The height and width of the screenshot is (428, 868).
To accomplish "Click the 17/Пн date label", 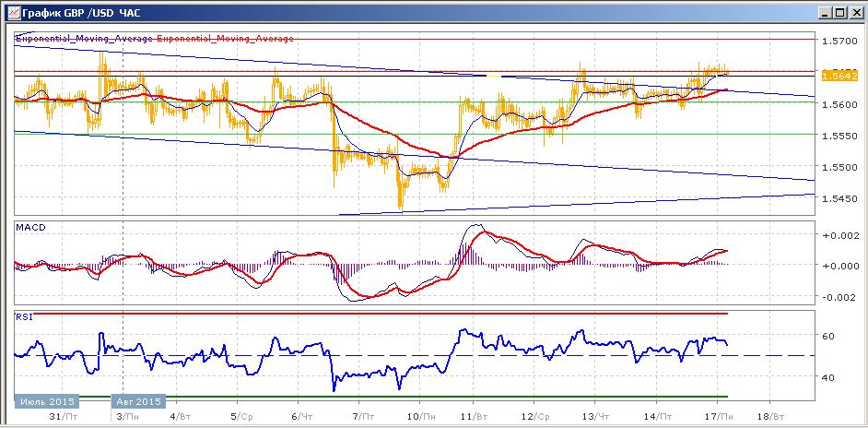I will [x=720, y=416].
